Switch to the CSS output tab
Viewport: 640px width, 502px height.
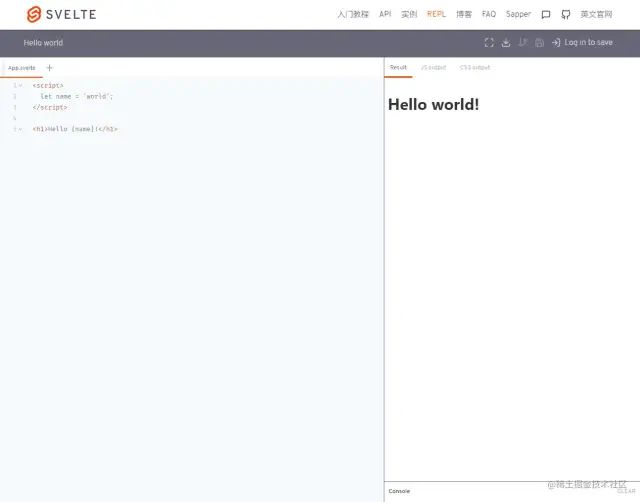coord(475,67)
